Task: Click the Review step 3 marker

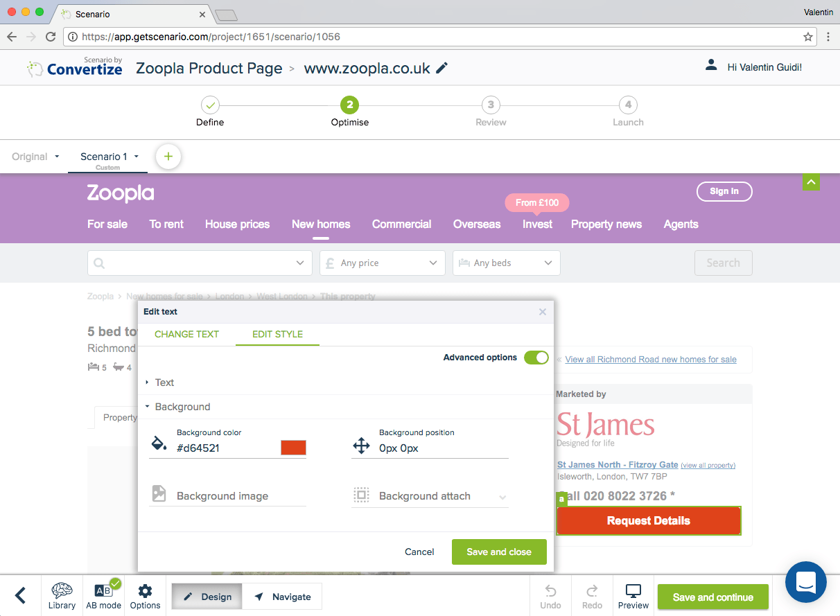Action: point(491,105)
